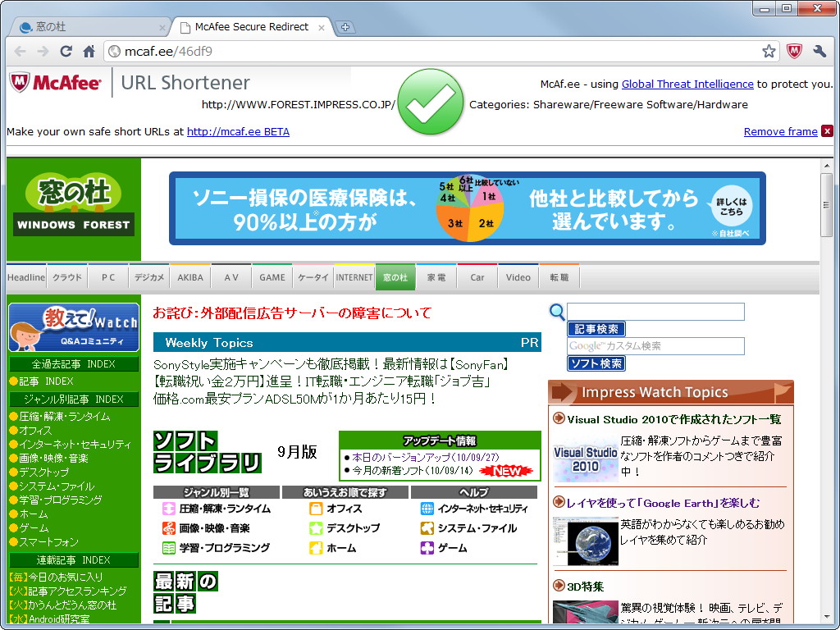Click the McAfee SiteAdvisor toolbar icon

793,51
